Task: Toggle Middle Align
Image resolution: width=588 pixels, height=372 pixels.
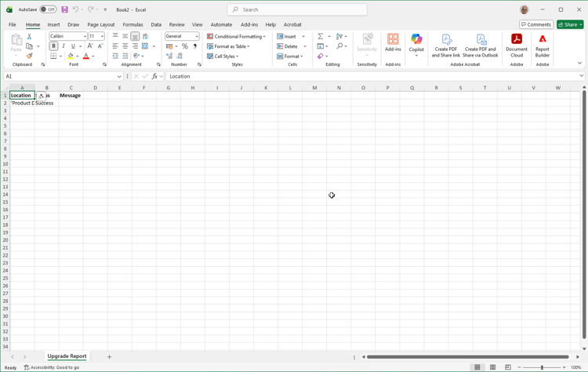Action: [125, 36]
